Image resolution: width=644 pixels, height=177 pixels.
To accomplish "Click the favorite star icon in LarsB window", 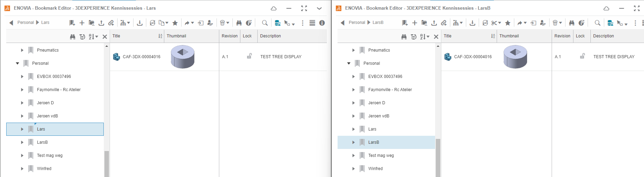I will (x=508, y=23).
